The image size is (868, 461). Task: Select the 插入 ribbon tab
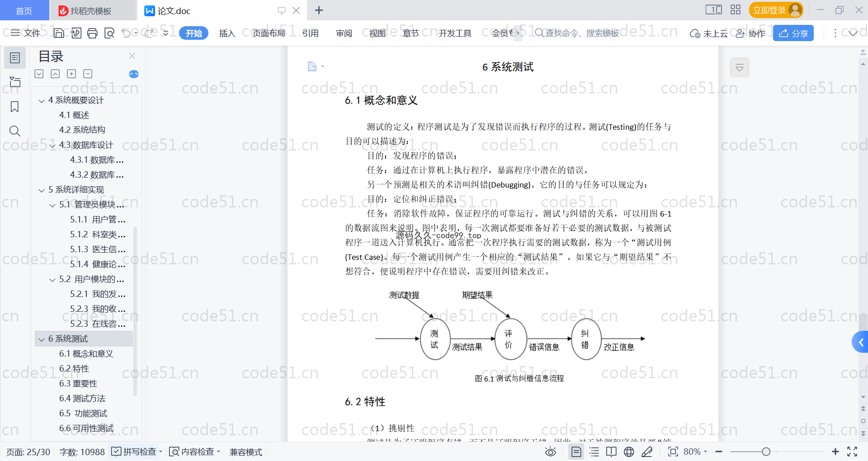[x=227, y=33]
